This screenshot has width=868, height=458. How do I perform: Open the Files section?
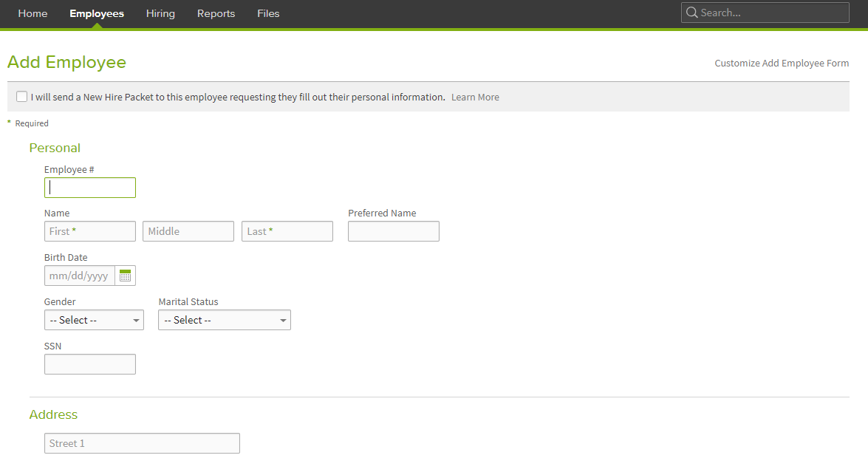click(268, 13)
